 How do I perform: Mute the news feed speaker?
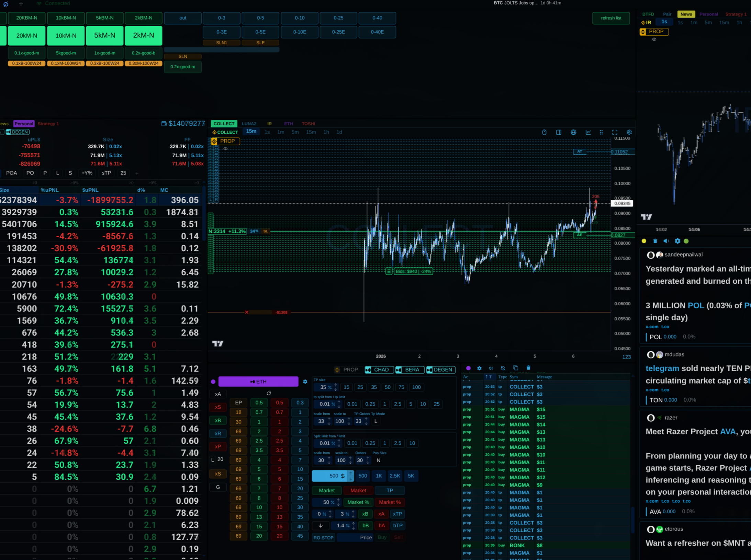[x=666, y=241]
